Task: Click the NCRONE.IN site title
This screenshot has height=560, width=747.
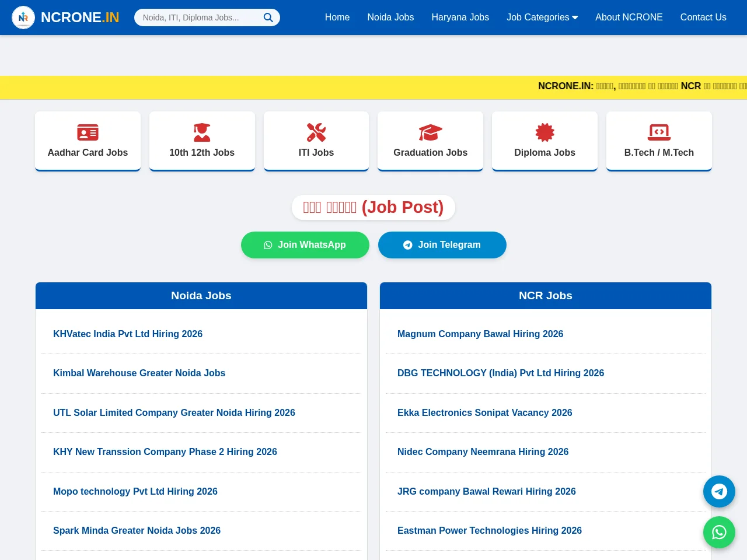Action: (x=80, y=17)
